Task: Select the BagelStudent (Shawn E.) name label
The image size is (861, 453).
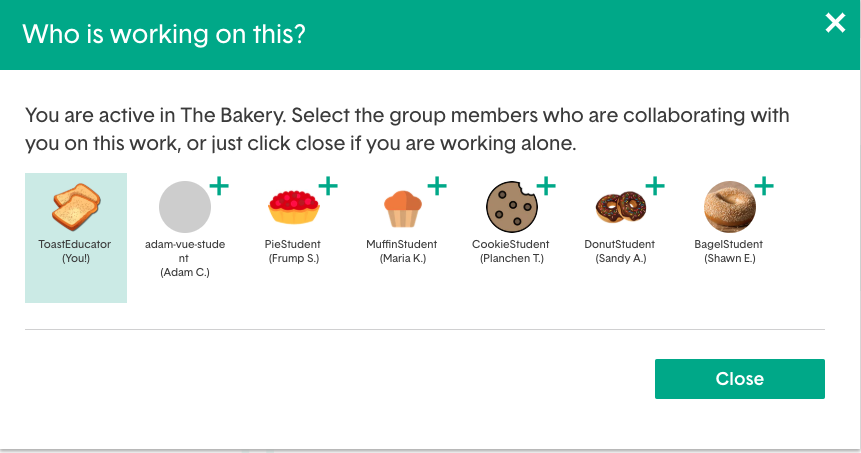Action: (x=729, y=251)
